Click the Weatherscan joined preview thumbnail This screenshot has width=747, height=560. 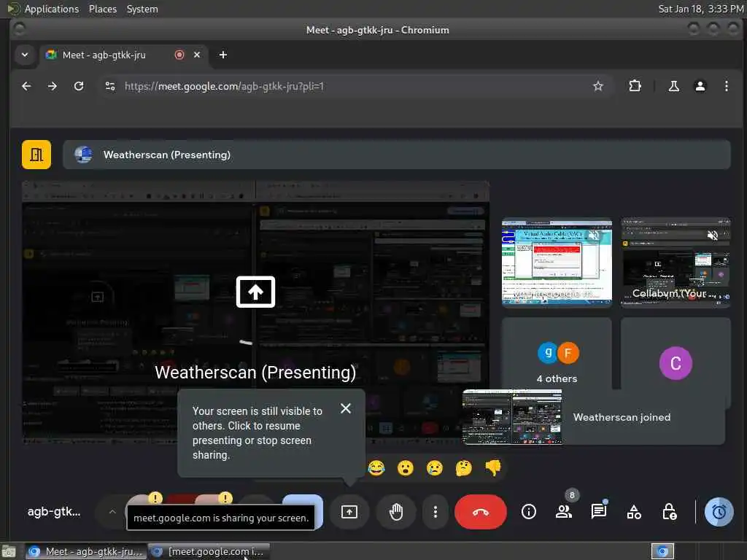coord(512,417)
